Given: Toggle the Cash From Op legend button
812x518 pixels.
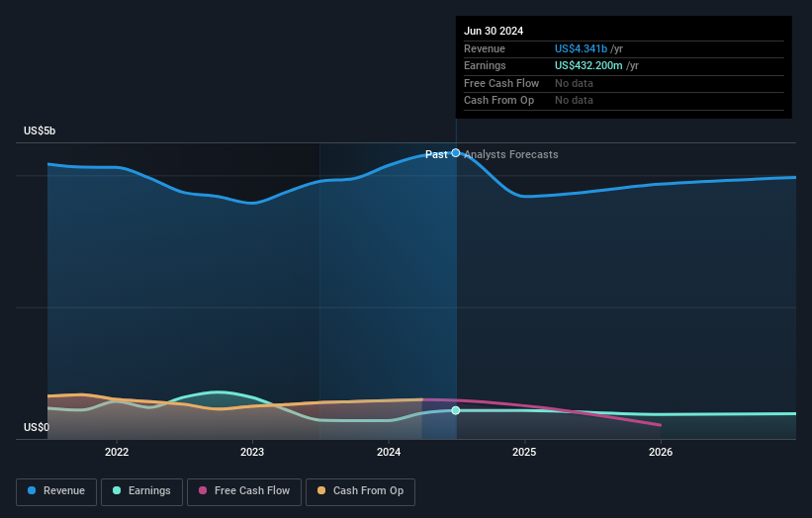Looking at the screenshot, I should [x=360, y=491].
